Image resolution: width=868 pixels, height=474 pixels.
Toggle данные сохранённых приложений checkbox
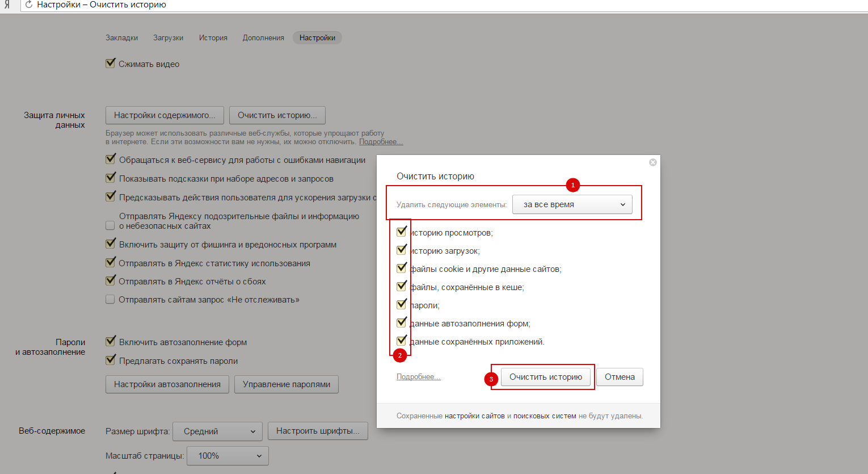click(402, 341)
